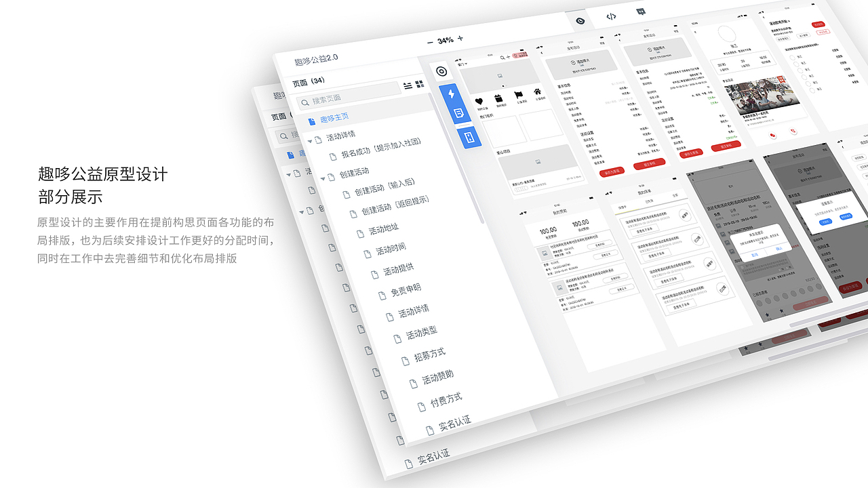Click the street photo thumbnail in profile mockup
The width and height of the screenshot is (868, 488).
(x=762, y=96)
